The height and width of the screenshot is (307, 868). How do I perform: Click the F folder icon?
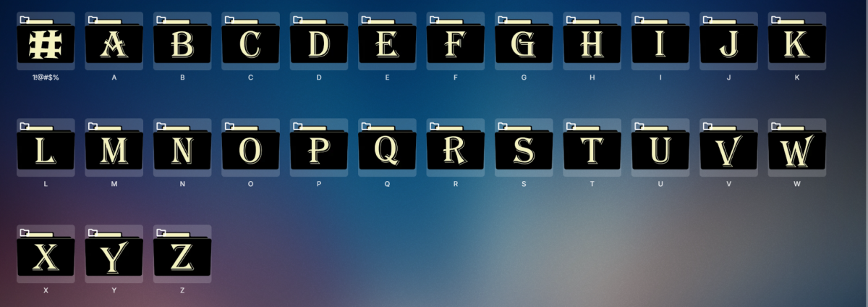coord(456,41)
